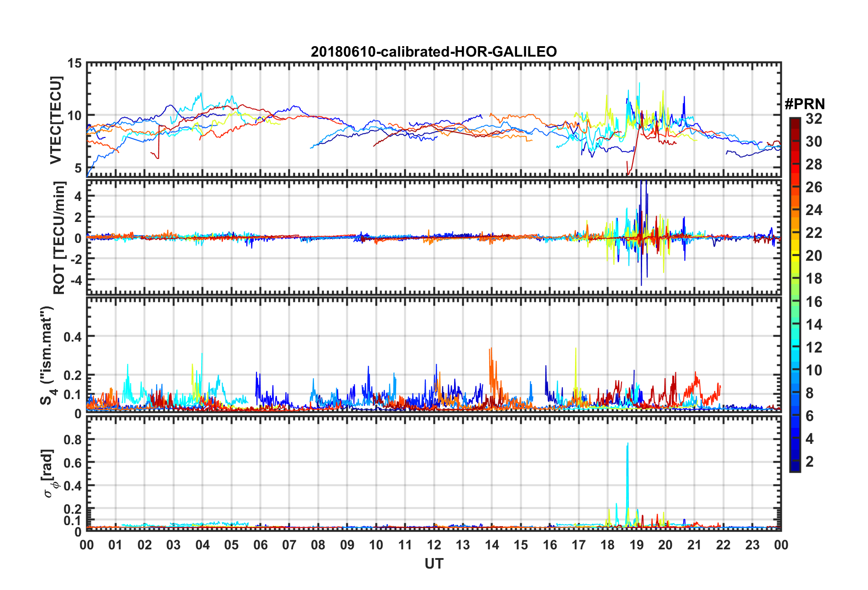Click colorbar tick label 26

point(814,187)
